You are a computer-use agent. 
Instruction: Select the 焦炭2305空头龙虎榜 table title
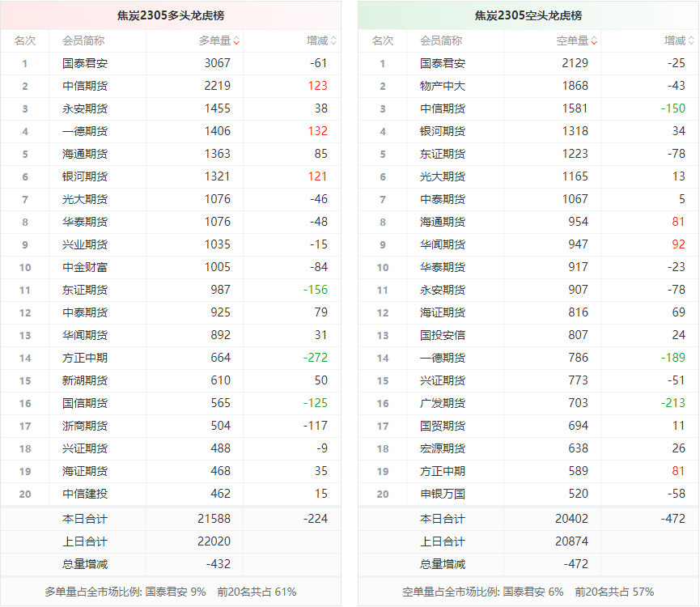click(528, 15)
